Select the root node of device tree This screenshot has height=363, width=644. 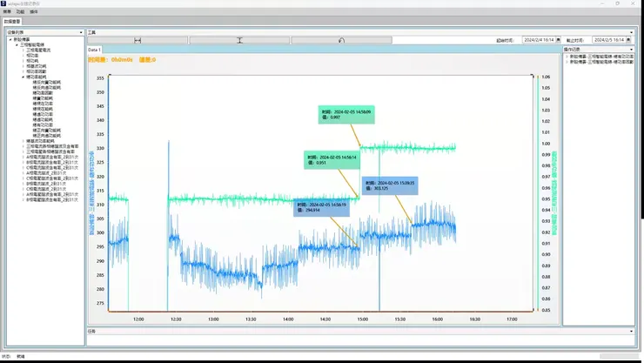point(22,39)
